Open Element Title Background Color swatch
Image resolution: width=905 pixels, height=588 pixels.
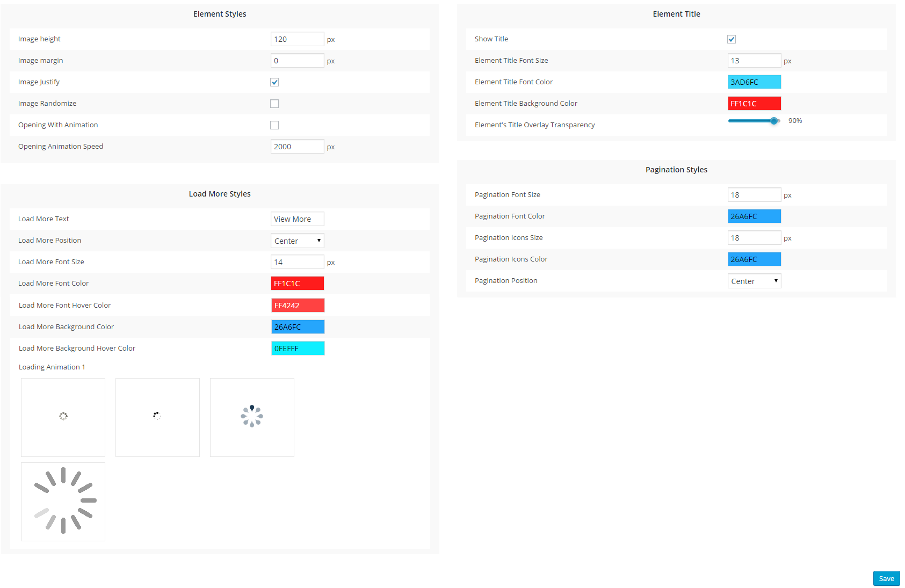tap(754, 104)
